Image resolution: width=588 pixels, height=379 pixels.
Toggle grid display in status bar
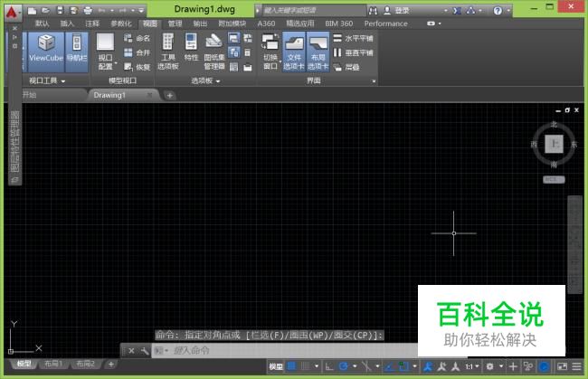(x=291, y=366)
